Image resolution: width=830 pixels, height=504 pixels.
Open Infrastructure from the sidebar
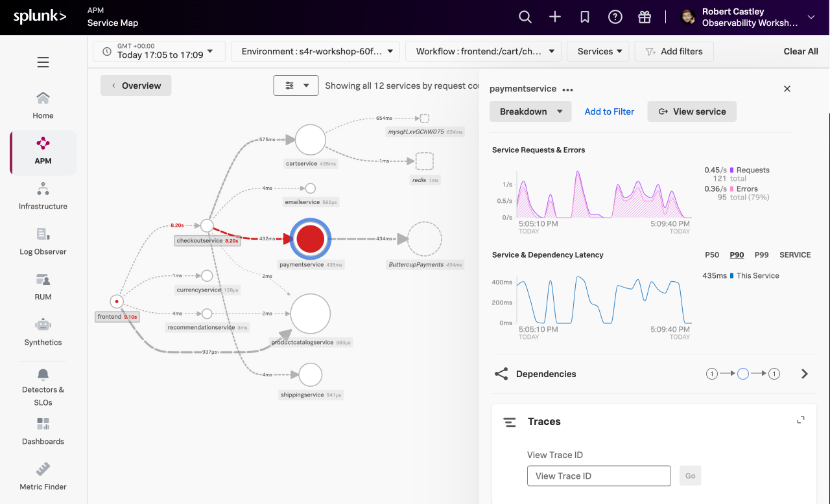[43, 196]
